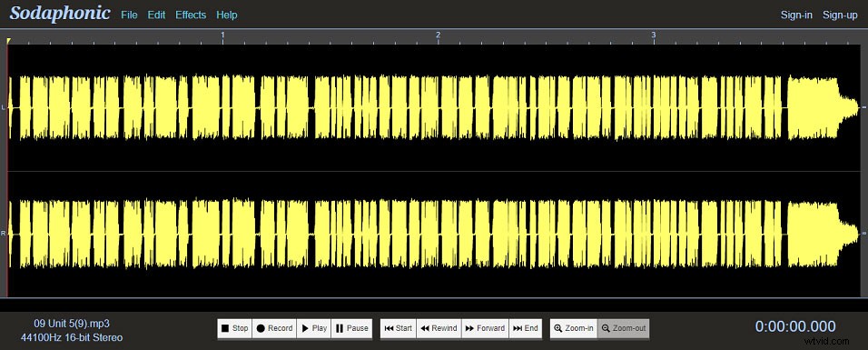Open the File menu

tap(129, 15)
